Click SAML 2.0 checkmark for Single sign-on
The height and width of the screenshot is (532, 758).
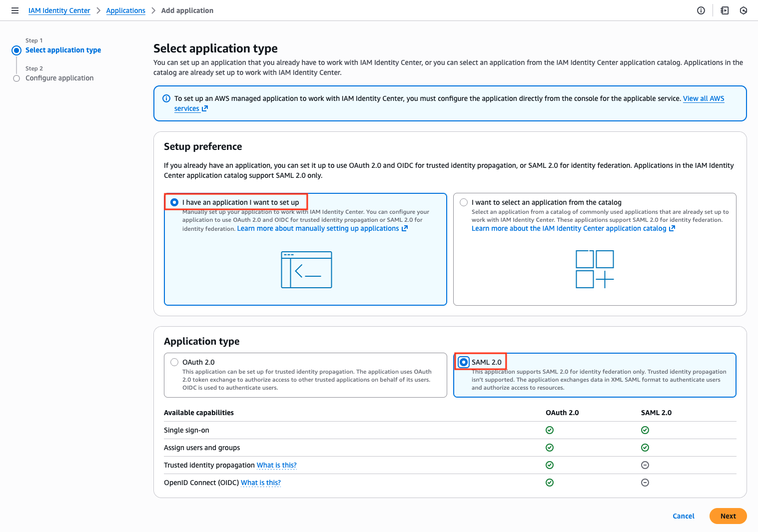point(645,430)
